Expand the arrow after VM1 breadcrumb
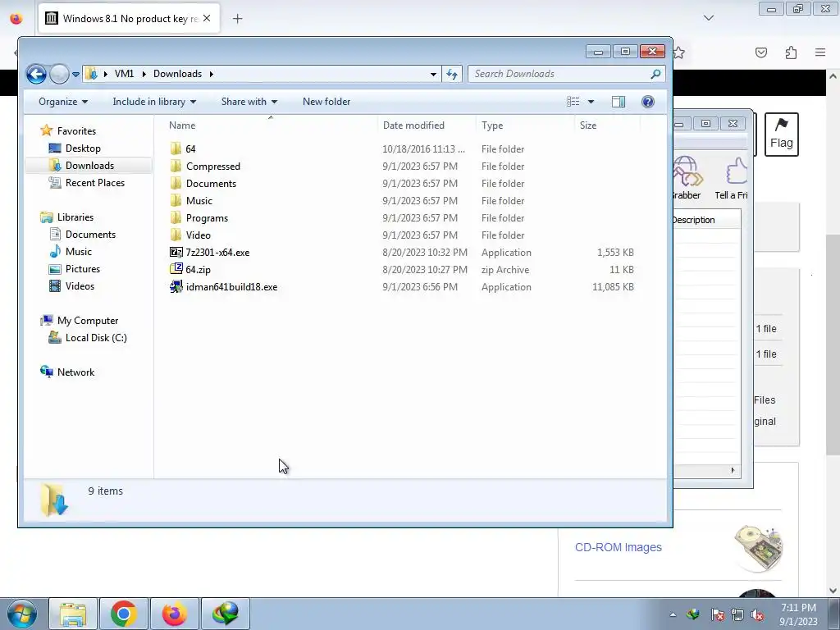 [144, 74]
